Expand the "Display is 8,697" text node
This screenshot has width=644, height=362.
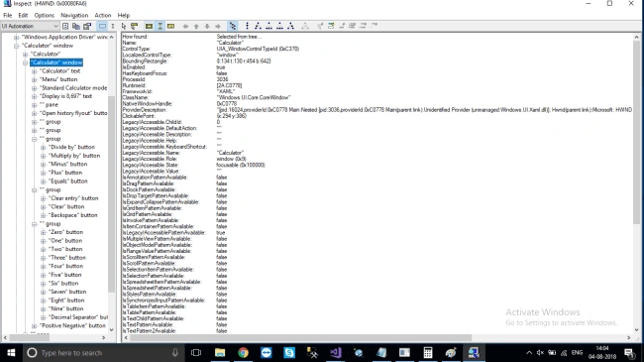click(34, 96)
